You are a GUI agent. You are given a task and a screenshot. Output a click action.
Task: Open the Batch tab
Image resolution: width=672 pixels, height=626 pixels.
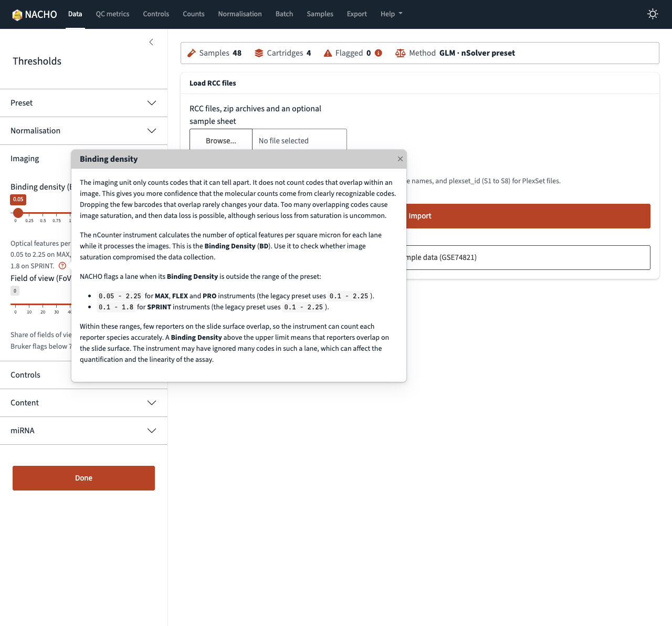tap(284, 14)
